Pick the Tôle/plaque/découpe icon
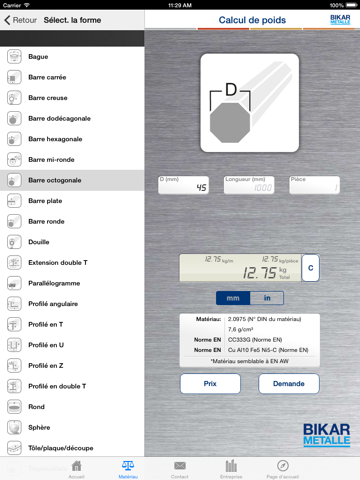Image resolution: width=360 pixels, height=480 pixels. point(14,448)
